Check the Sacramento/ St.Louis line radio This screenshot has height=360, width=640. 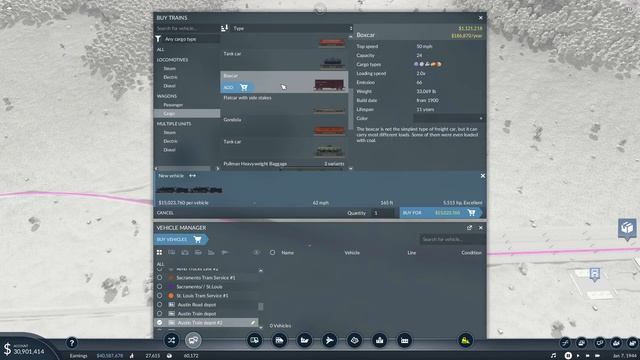pos(160,287)
